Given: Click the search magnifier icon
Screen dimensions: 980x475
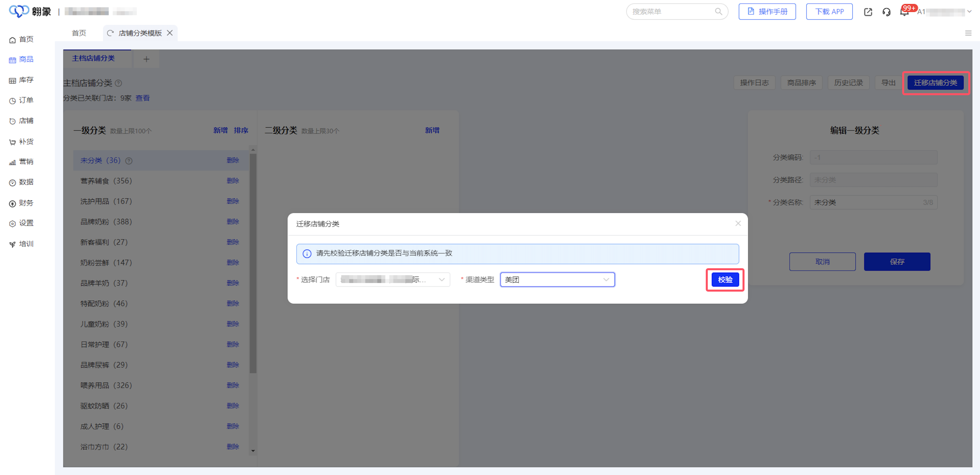Looking at the screenshot, I should pos(718,11).
